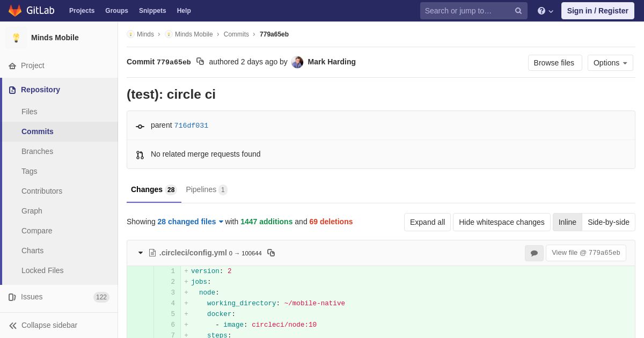Open the Help menu dropdown
The height and width of the screenshot is (338, 644).
pos(545,11)
